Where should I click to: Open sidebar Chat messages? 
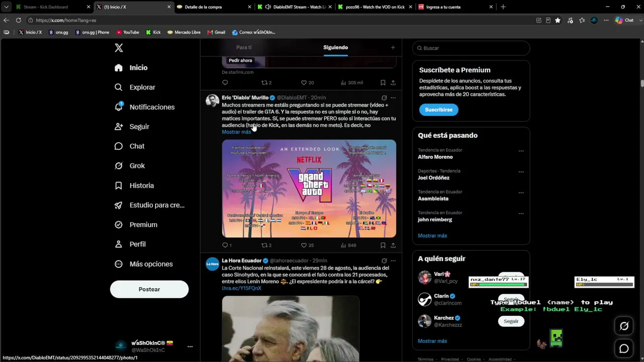coord(129,146)
